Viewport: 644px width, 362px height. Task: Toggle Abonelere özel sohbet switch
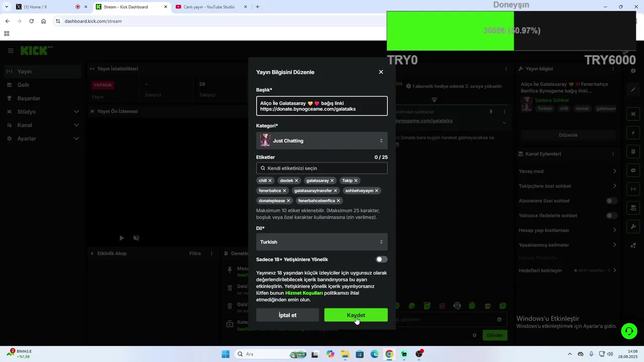[x=611, y=201]
